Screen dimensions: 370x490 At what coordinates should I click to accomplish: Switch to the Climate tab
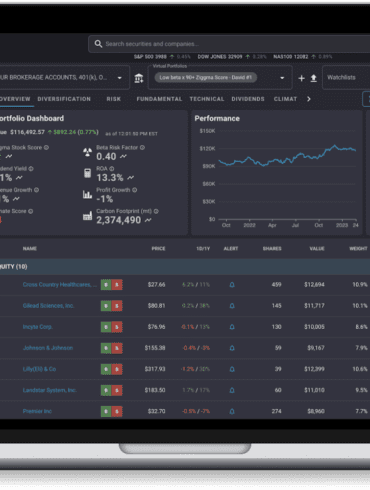point(285,99)
